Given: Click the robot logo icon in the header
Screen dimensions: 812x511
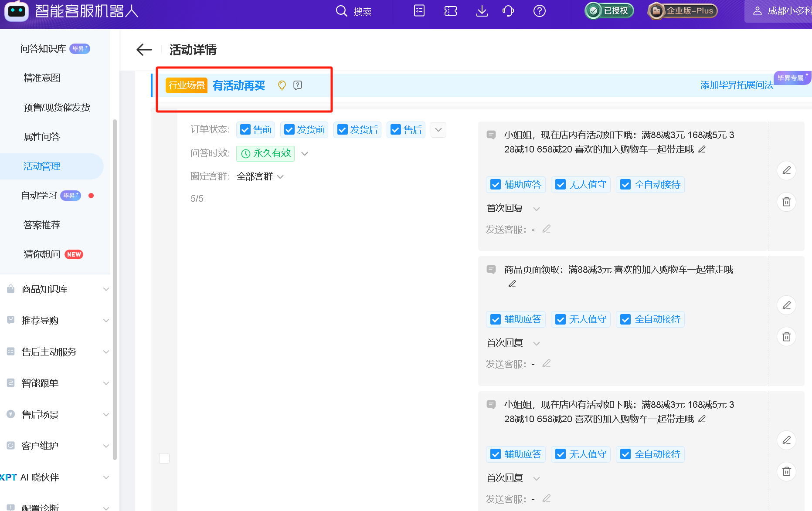Looking at the screenshot, I should pos(17,11).
